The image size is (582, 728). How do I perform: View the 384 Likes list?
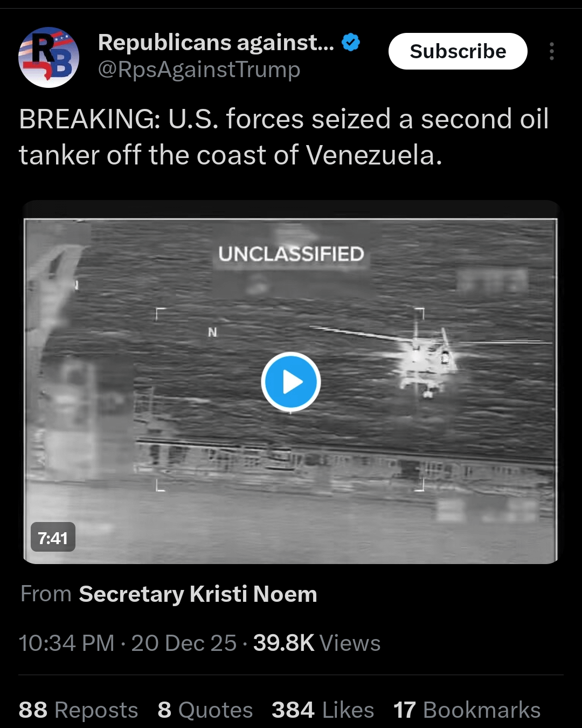click(323, 710)
